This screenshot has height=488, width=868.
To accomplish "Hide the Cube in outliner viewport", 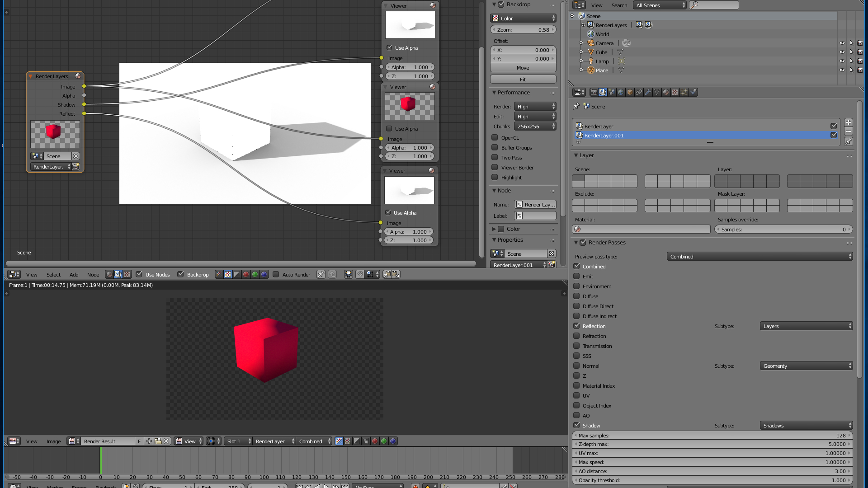I will [x=842, y=52].
